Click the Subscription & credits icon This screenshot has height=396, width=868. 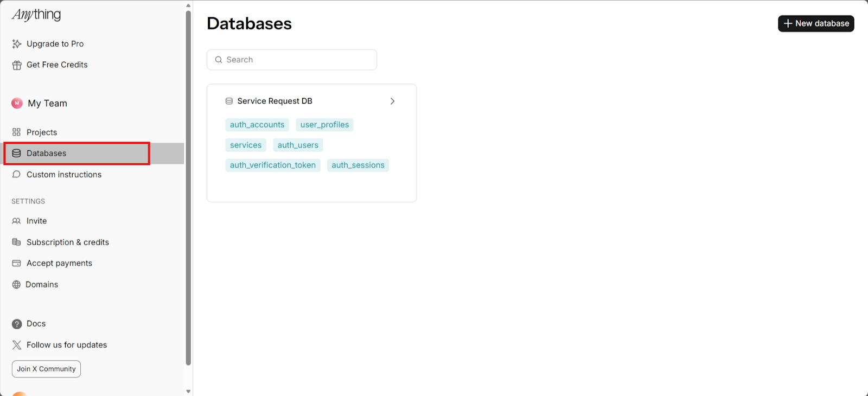click(16, 242)
